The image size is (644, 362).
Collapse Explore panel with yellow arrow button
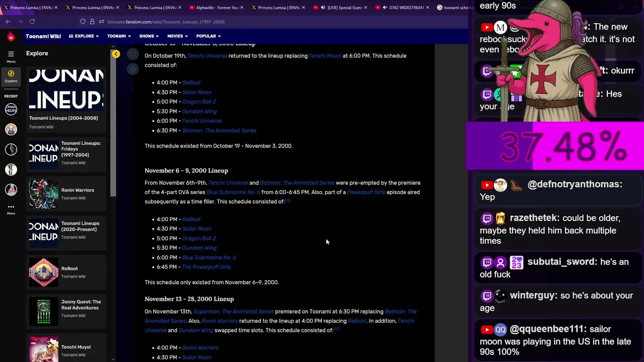[x=116, y=54]
